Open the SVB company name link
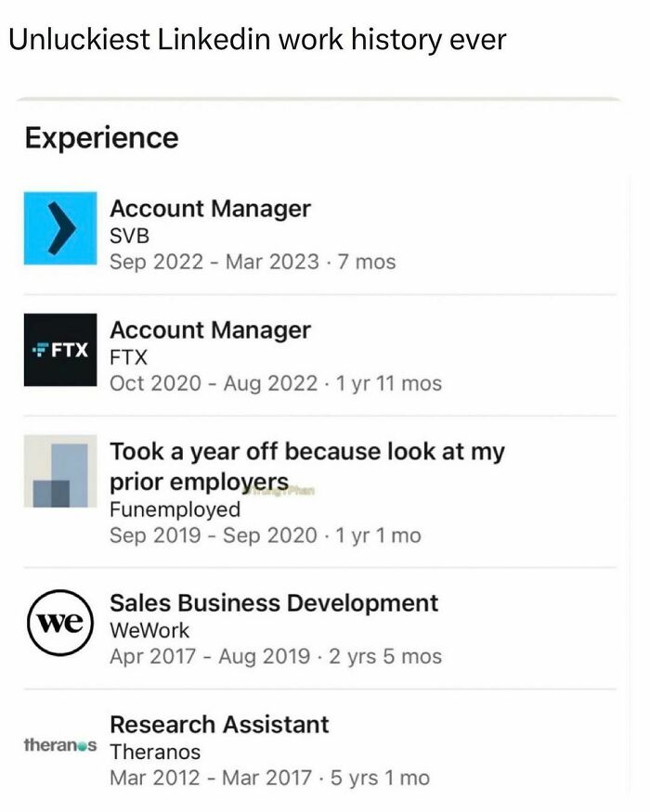Viewport: 650px width, 812px height. [x=129, y=236]
